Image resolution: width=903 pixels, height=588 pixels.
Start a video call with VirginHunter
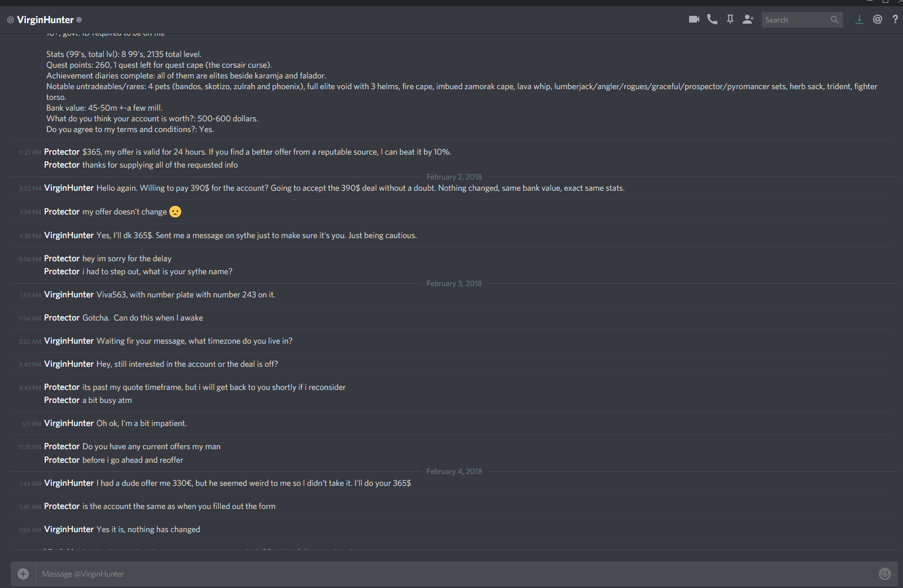click(694, 19)
